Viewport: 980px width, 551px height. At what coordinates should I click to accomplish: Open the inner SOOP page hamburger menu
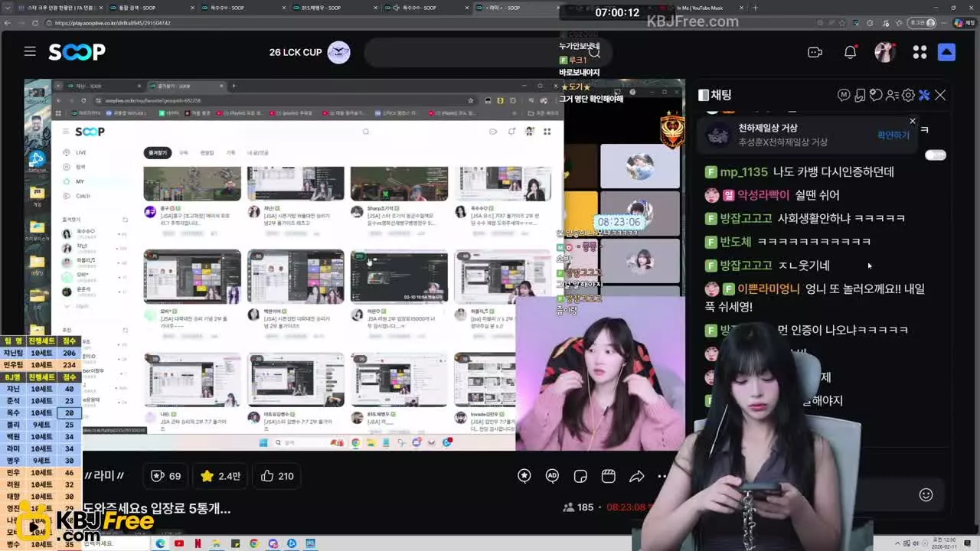66,132
